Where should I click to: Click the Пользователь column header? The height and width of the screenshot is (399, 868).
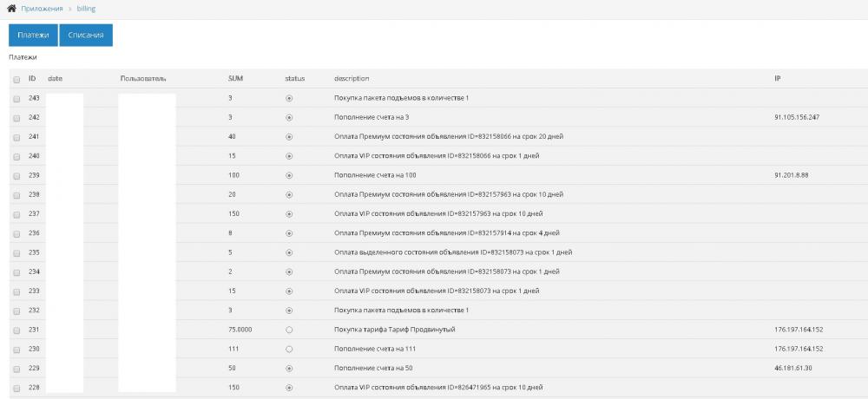142,79
